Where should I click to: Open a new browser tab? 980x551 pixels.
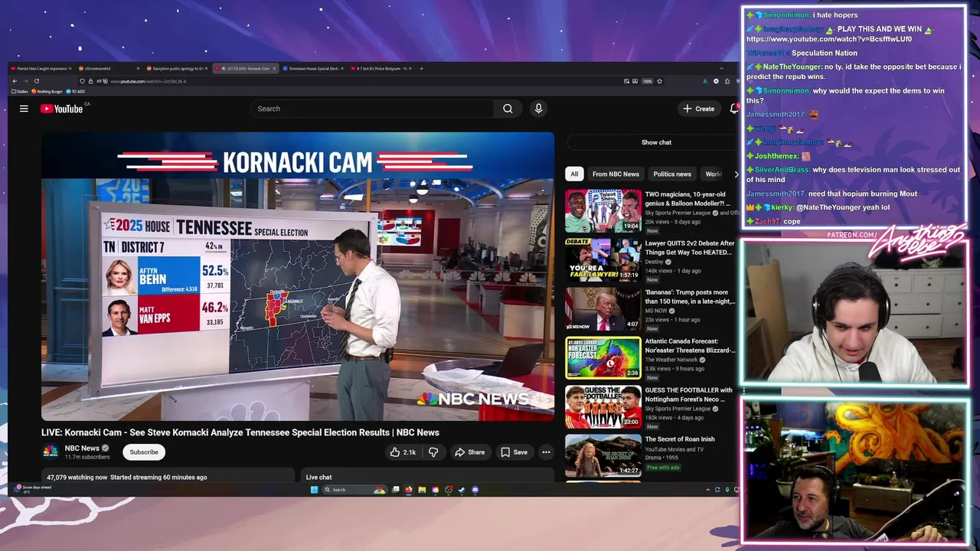[x=421, y=68]
